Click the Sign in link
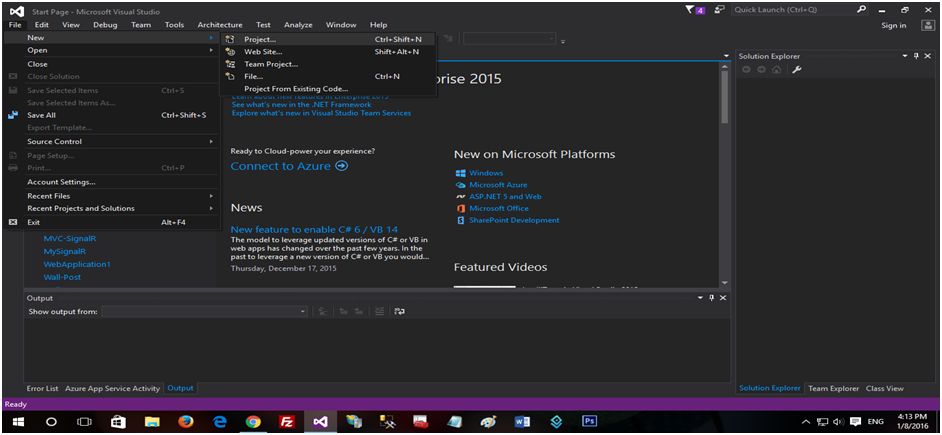Screen dimensions: 942x435 tap(894, 25)
